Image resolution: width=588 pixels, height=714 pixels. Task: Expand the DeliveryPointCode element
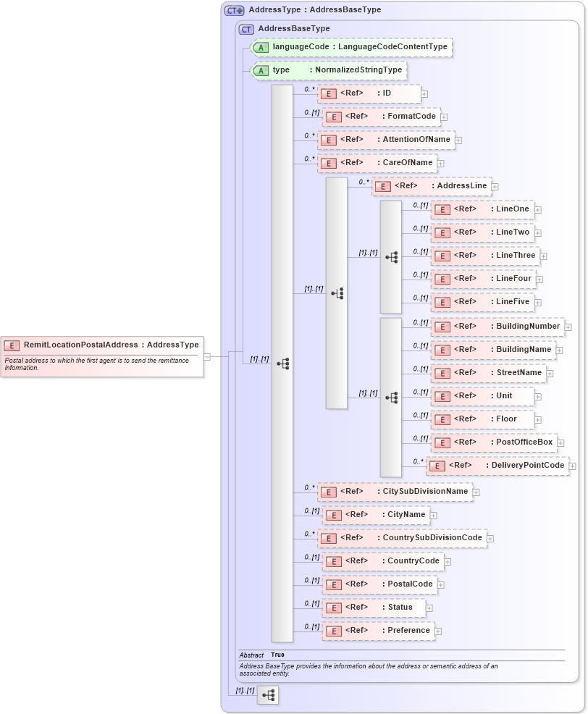pyautogui.click(x=572, y=466)
